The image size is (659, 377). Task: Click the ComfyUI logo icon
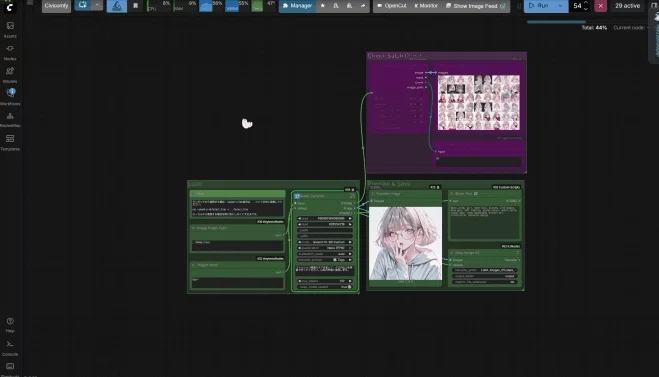click(x=10, y=6)
